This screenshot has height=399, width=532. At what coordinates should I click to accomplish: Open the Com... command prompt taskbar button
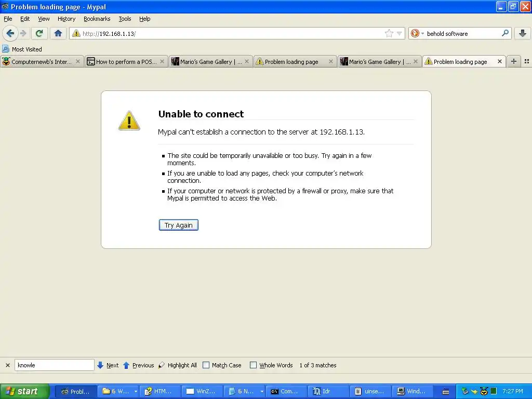point(286,391)
